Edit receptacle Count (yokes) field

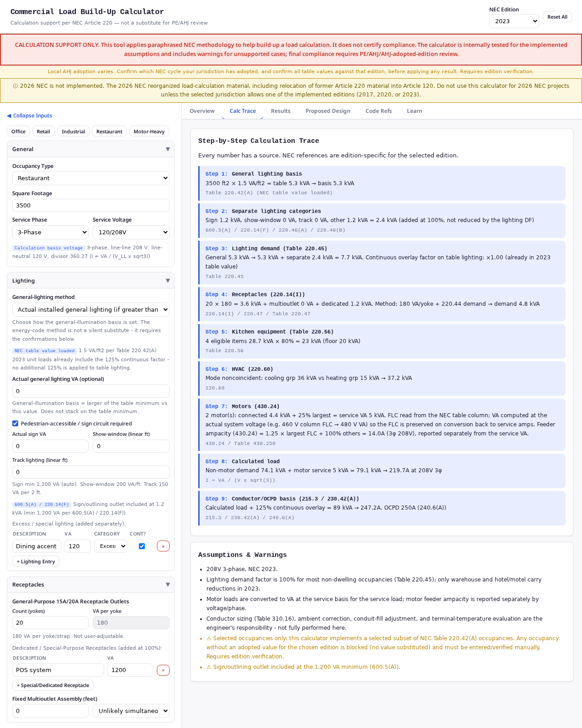click(50, 622)
